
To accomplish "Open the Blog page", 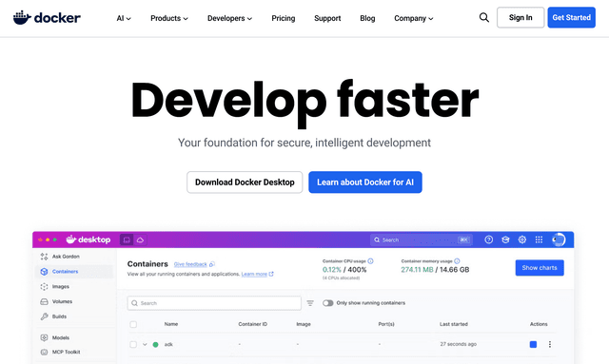I will (x=367, y=18).
